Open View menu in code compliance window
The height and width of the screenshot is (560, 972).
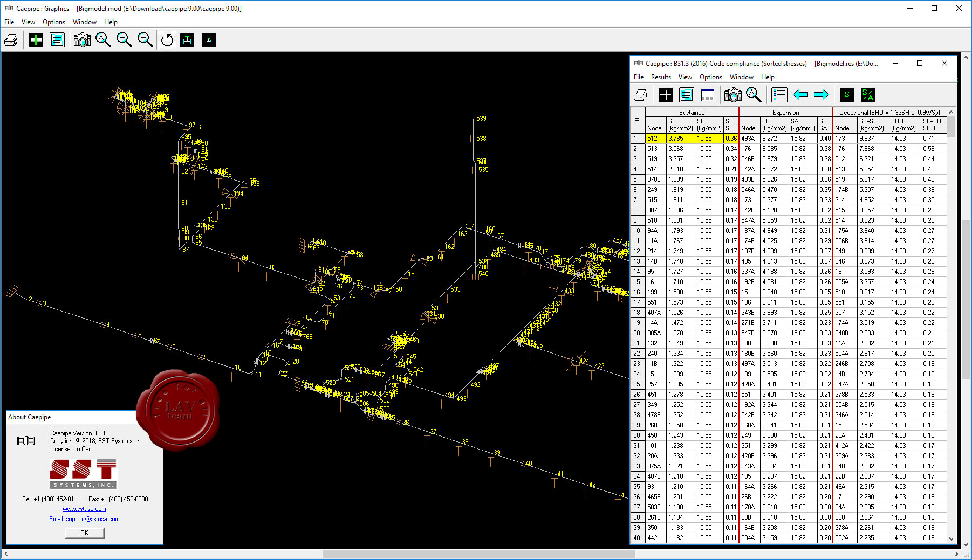(685, 77)
